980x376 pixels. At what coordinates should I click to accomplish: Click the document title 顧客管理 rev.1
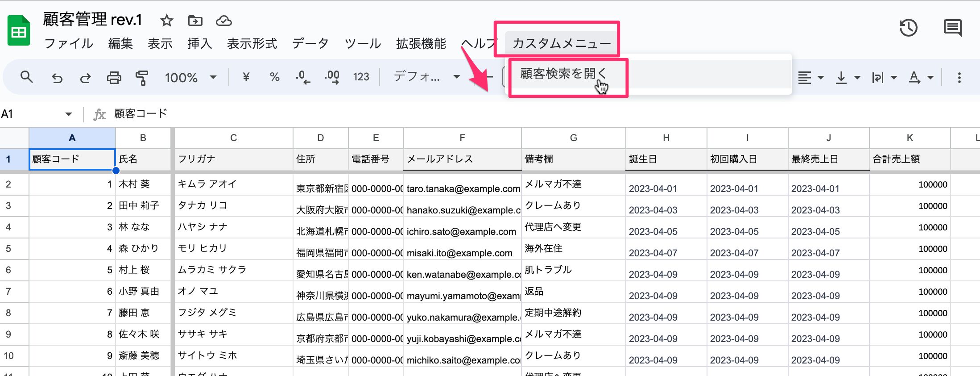92,20
